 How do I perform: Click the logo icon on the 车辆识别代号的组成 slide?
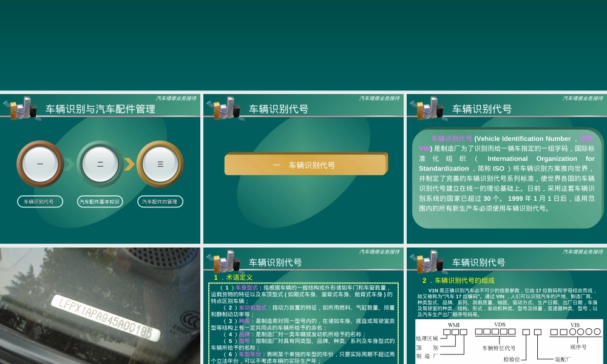pos(429,262)
